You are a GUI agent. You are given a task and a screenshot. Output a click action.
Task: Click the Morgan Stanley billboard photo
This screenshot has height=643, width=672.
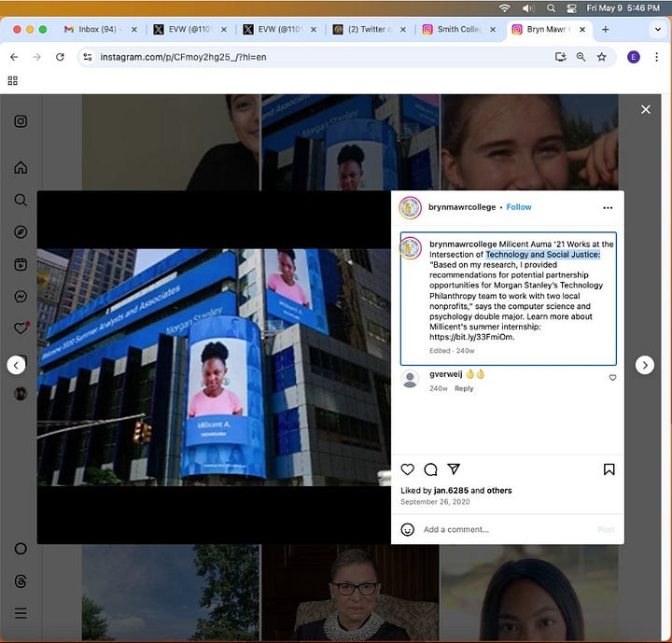[214, 368]
